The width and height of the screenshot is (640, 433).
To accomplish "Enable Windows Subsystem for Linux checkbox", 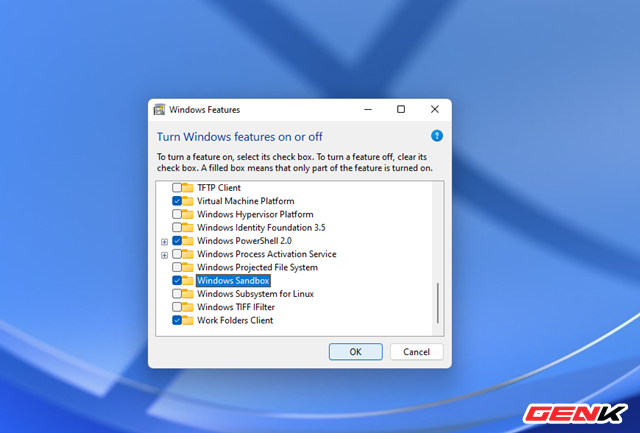I will click(x=177, y=294).
